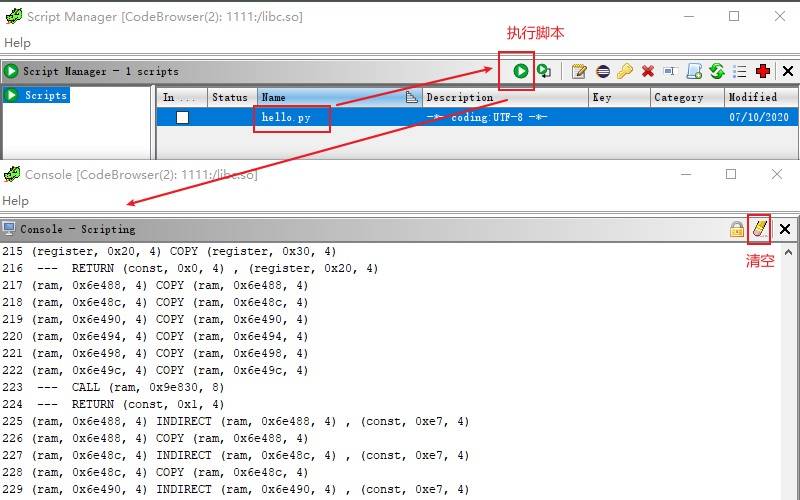Click console line 216 RETURN entry
The height and width of the screenshot is (500, 800).
[190, 268]
